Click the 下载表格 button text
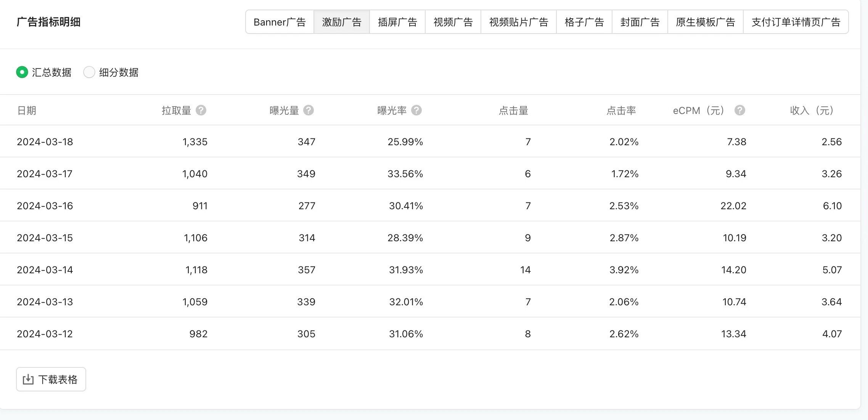Viewport: 868px width, 420px height. click(x=58, y=380)
